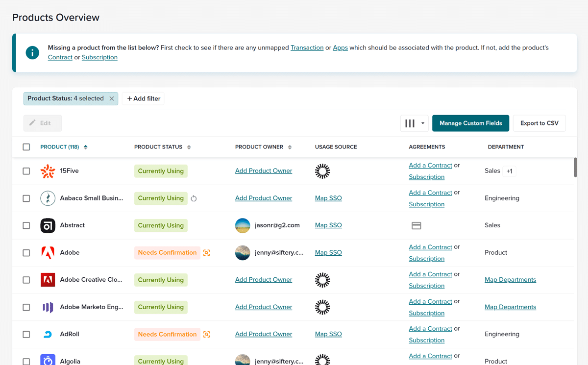Click Map SSO for Aabaco Small Business
588x365 pixels.
coord(328,198)
